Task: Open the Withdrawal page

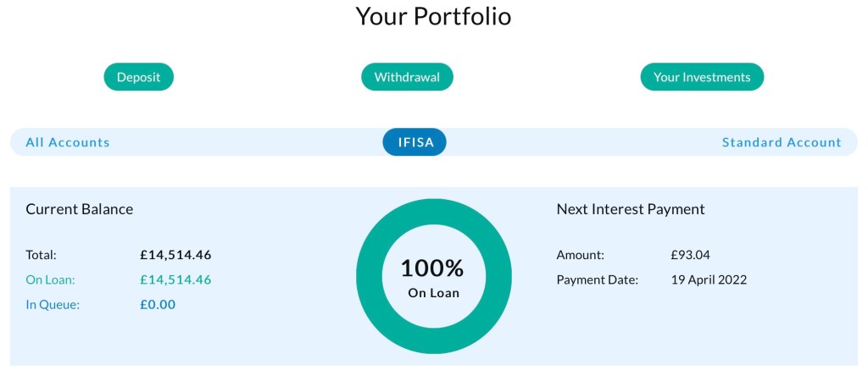Action: point(407,77)
